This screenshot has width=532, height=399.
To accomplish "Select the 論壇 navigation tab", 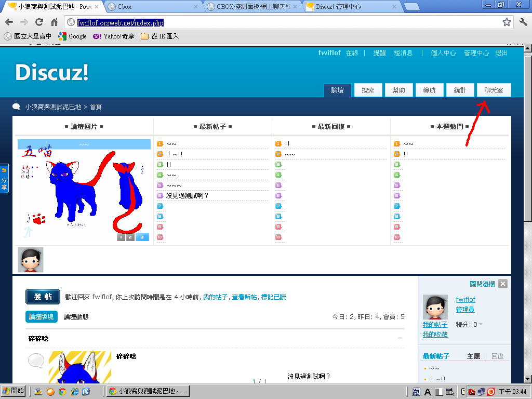I will coord(338,90).
